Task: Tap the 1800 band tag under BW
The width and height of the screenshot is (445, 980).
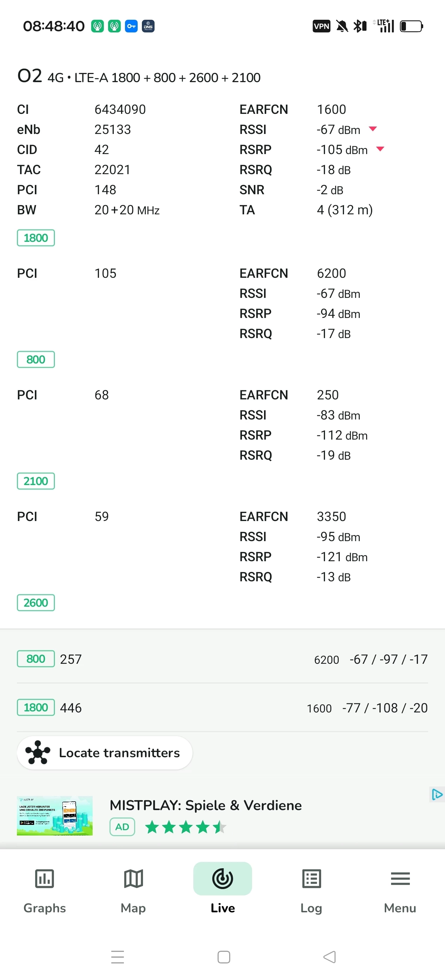Action: point(36,238)
